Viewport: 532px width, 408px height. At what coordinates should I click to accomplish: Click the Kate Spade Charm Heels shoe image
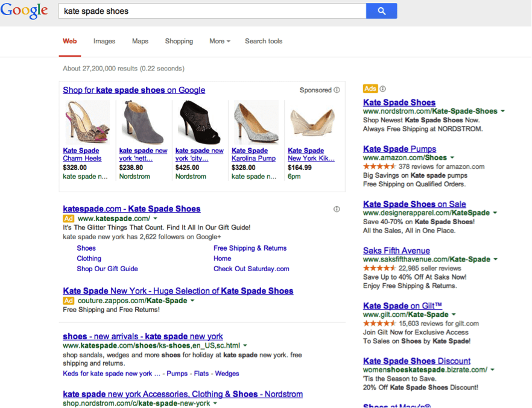coord(87,122)
